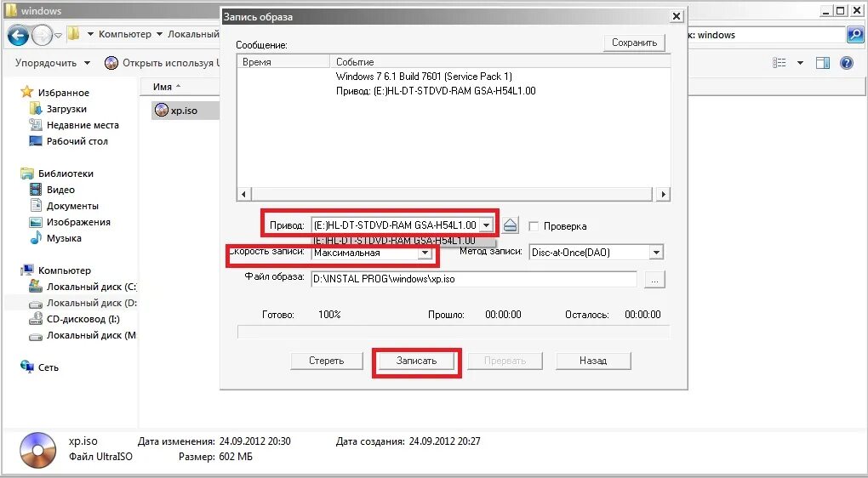Viewport: 868px width, 478px height.
Task: Click the large xp.iso disc details icon
Action: [x=37, y=450]
